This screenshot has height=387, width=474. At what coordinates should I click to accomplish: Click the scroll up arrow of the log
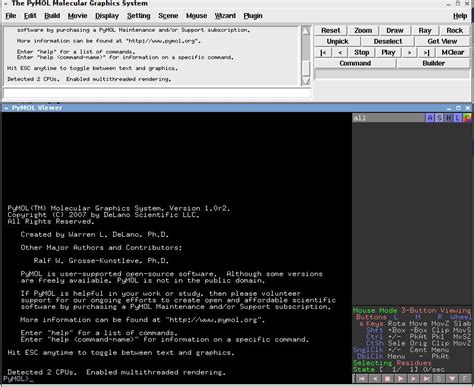306,31
